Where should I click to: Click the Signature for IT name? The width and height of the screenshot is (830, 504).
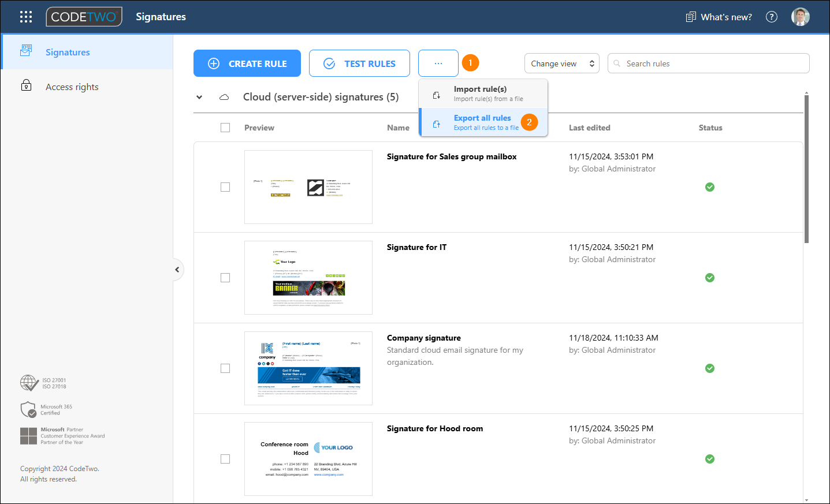tap(416, 247)
